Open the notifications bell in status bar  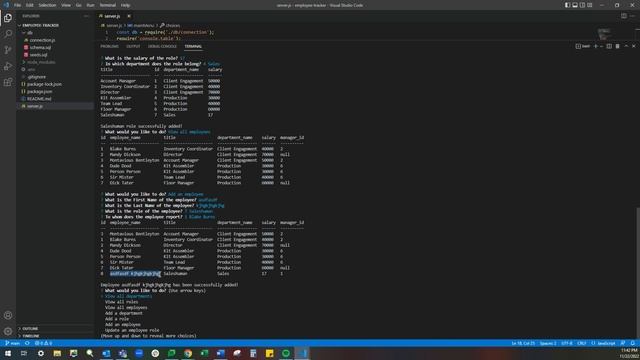tap(633, 343)
